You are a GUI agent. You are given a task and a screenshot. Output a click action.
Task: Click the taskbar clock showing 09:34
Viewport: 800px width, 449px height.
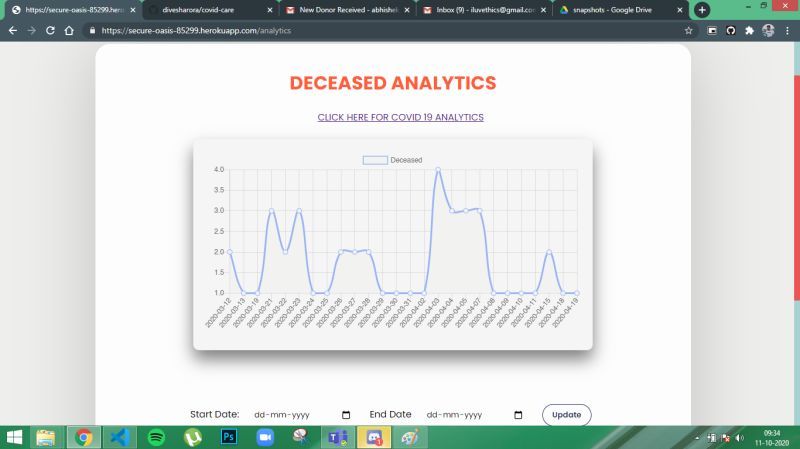(772, 438)
